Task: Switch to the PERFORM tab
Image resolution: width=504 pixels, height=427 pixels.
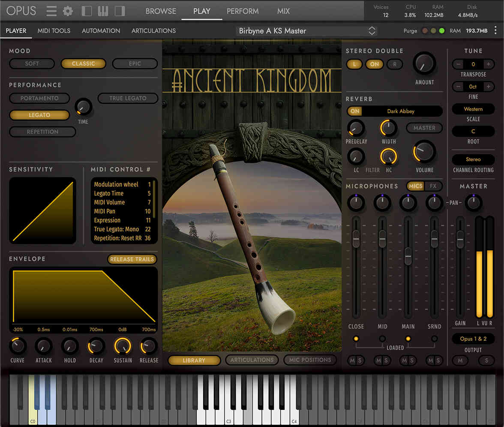Action: point(243,11)
